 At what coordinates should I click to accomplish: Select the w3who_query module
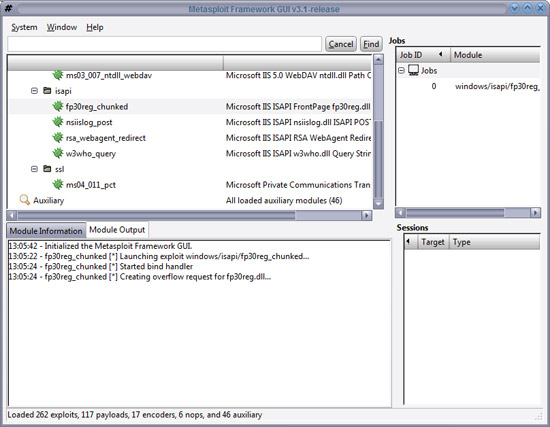tap(91, 154)
